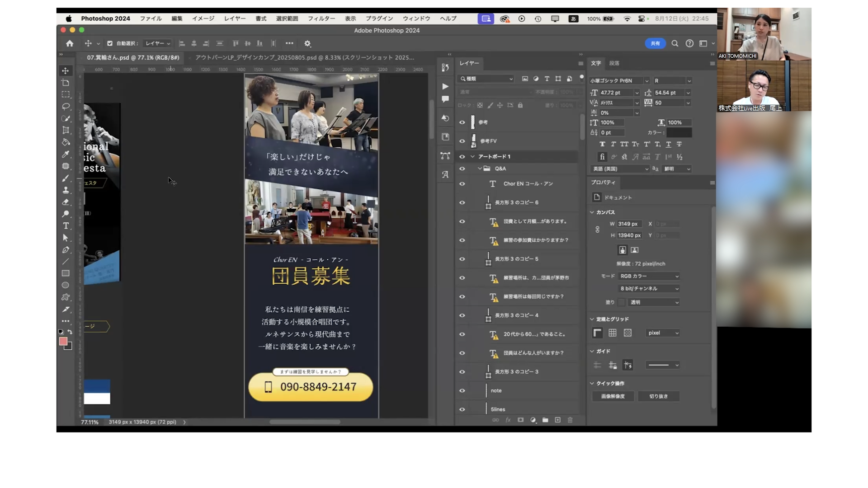868x488 pixels.
Task: Select the Horizontal Type tool
Action: pos(66,225)
